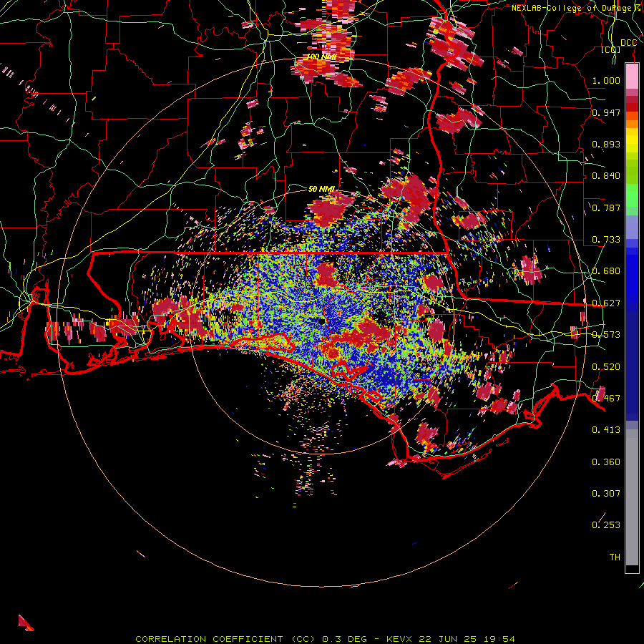Select the '50 NMI' range ring label
Viewport: 644px width, 644px height.
point(321,189)
